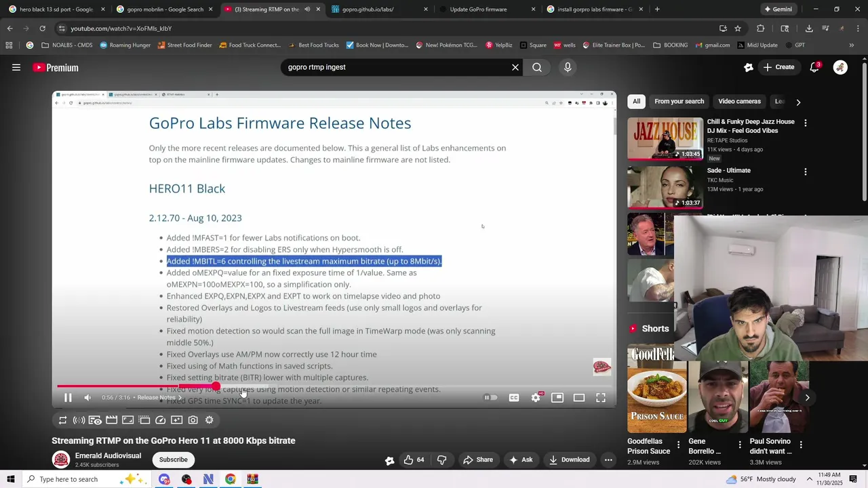Open Chill & Funky Deep Jazz House thumbnail
The width and height of the screenshot is (868, 488).
click(x=665, y=139)
